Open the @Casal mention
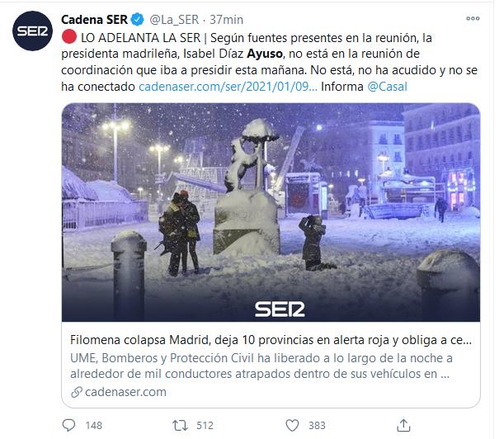The height and width of the screenshot is (439, 504). coord(387,87)
